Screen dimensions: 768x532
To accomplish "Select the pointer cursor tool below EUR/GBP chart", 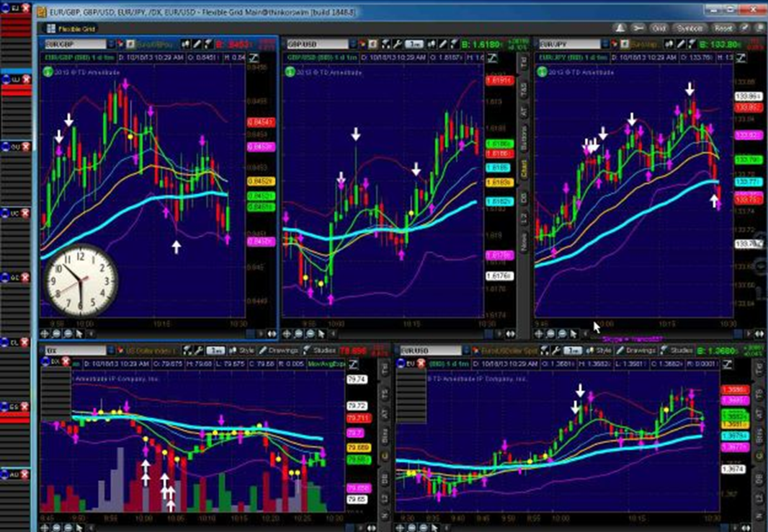I will click(79, 334).
